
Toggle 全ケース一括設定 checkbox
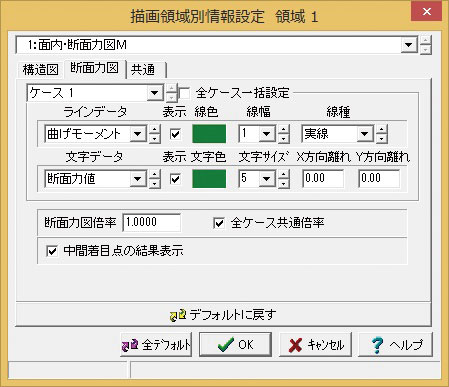(x=184, y=93)
